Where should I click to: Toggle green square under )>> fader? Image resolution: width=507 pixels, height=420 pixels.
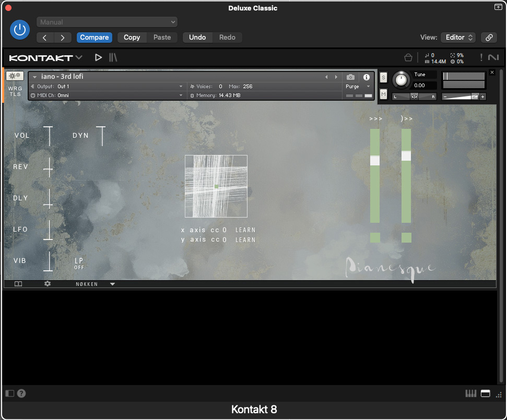(406, 237)
